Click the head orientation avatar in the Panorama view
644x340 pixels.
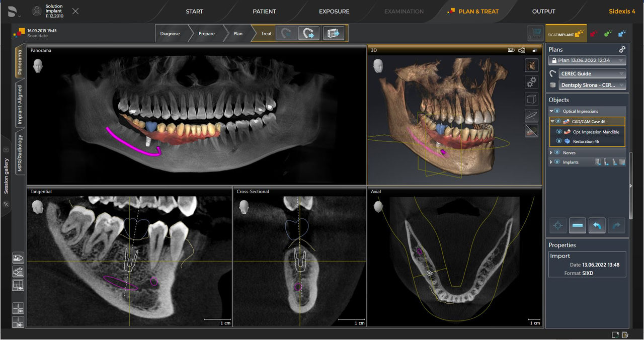coord(37,65)
